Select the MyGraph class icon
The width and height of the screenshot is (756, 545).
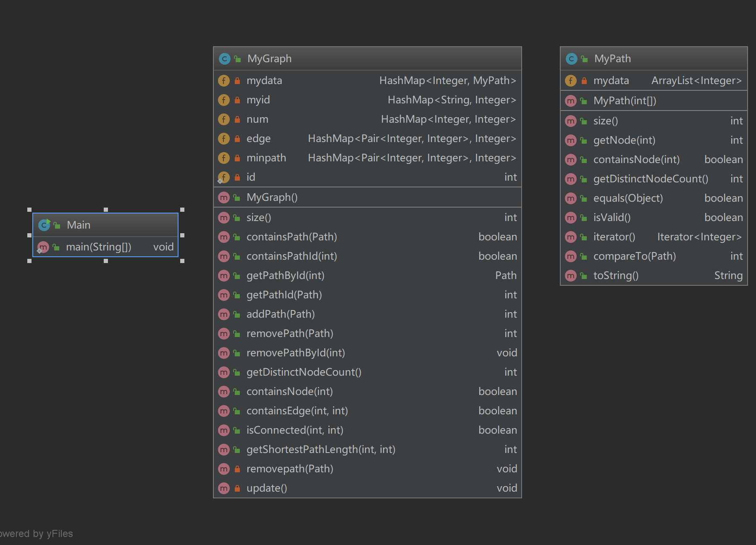coord(224,59)
